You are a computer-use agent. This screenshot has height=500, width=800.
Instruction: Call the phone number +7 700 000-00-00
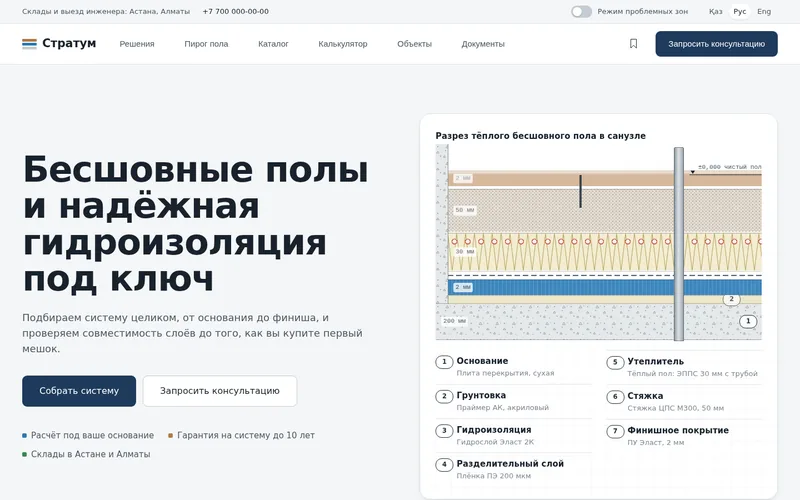[x=235, y=11]
